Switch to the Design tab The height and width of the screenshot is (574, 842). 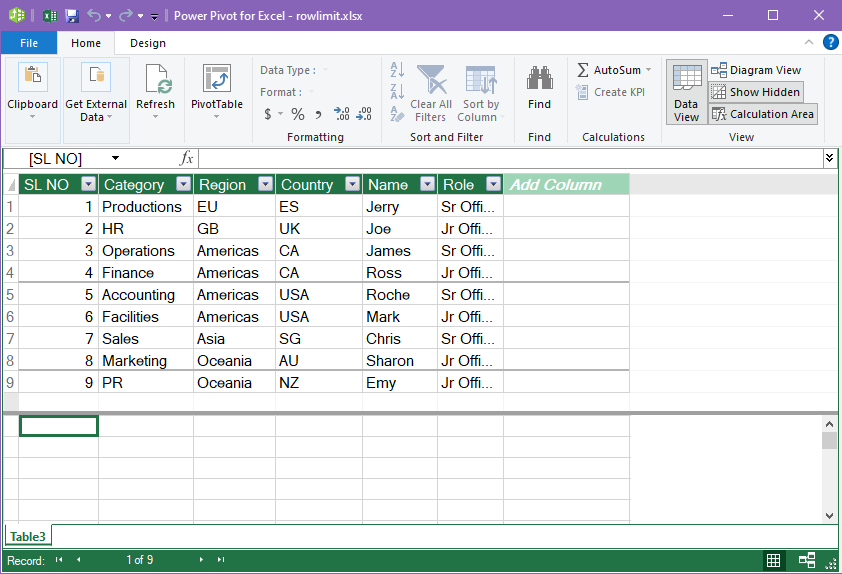click(148, 43)
